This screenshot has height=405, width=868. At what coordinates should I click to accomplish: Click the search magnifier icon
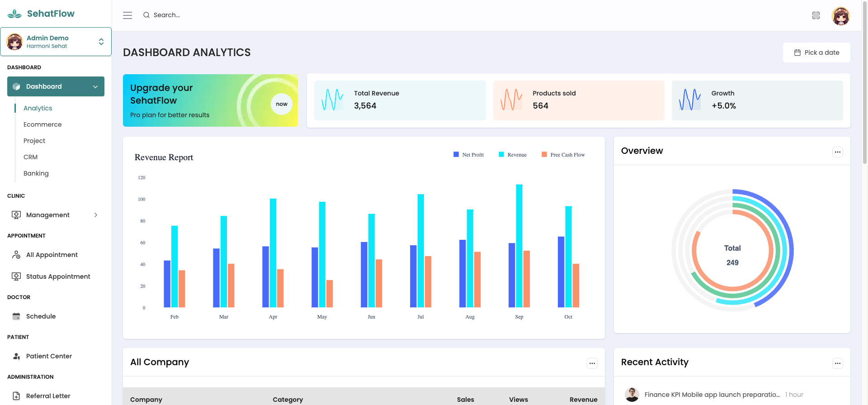(146, 15)
